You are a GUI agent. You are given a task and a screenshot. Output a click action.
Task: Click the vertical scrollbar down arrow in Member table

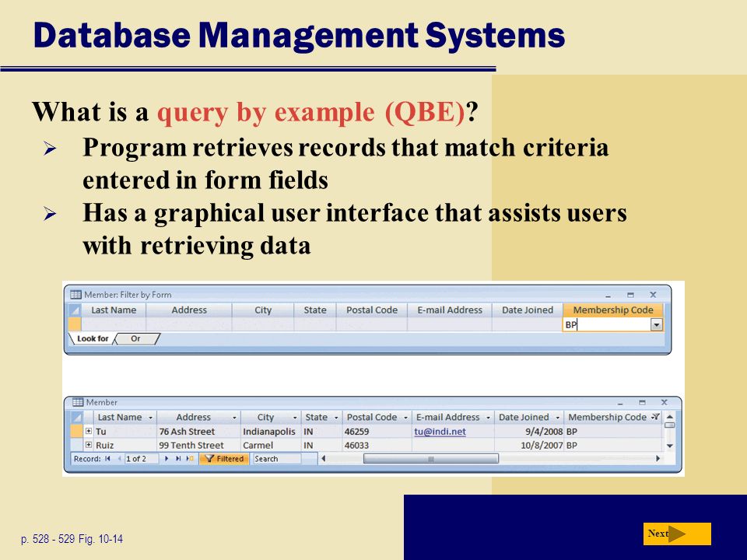[x=669, y=446]
